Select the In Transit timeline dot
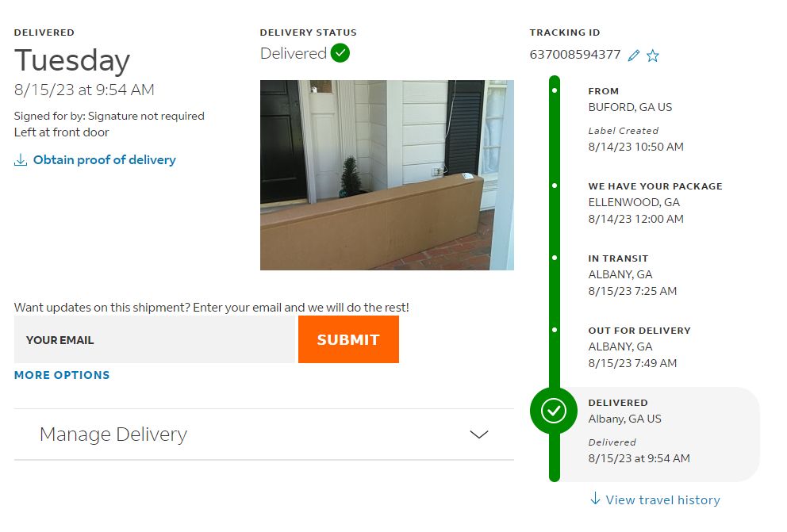Image resolution: width=787 pixels, height=532 pixels. 554,258
